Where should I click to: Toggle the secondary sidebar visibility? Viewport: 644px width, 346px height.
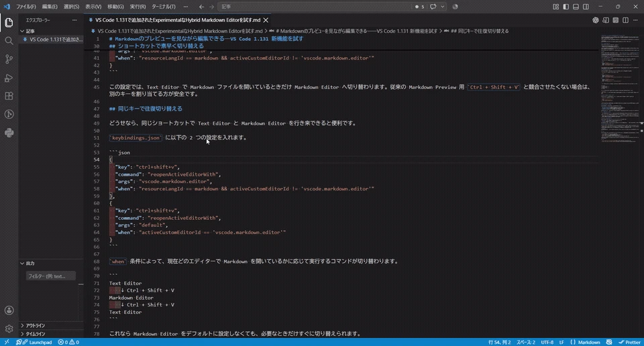coord(586,7)
